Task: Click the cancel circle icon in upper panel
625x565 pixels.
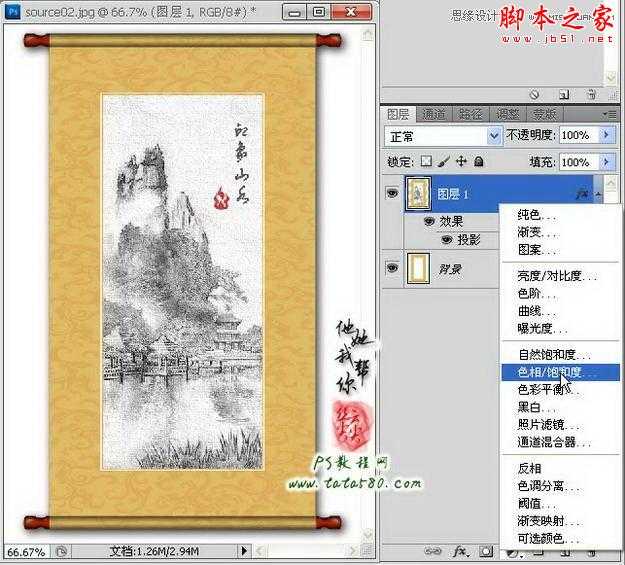Action: [535, 94]
